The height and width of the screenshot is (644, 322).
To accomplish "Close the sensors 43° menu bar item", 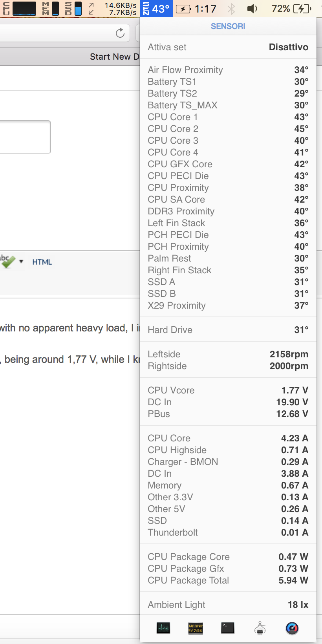I will (157, 8).
